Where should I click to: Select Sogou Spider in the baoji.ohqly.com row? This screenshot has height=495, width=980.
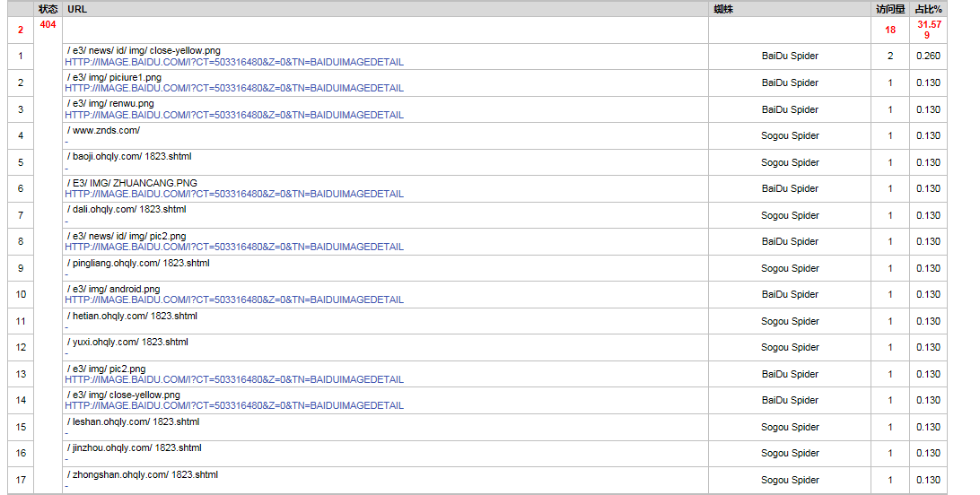pyautogui.click(x=790, y=163)
